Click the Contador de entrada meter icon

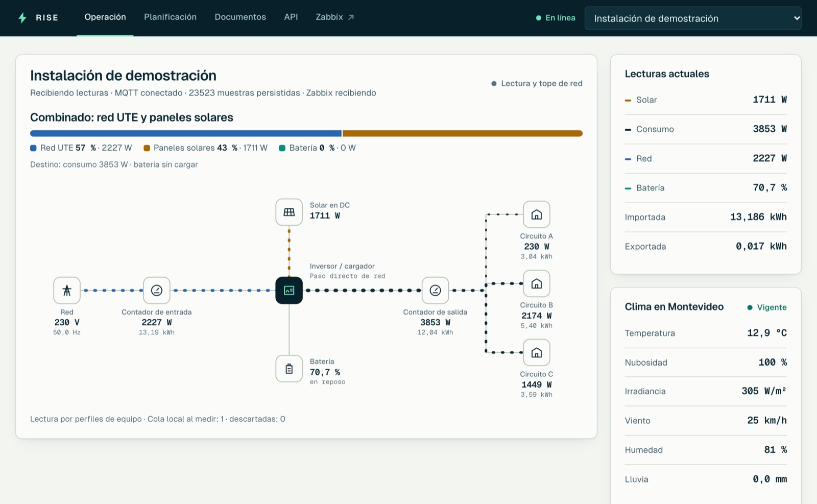[157, 291]
